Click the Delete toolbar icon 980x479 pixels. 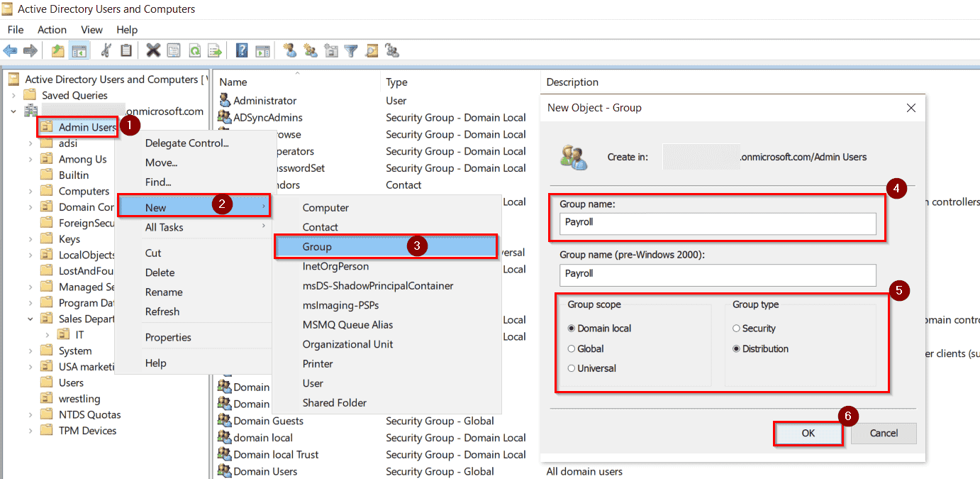pos(153,50)
